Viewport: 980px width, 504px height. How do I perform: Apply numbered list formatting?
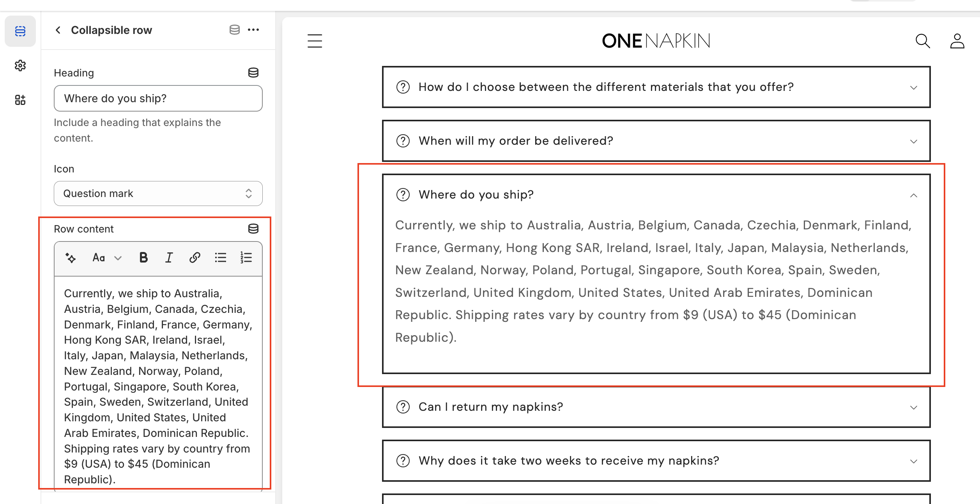246,258
